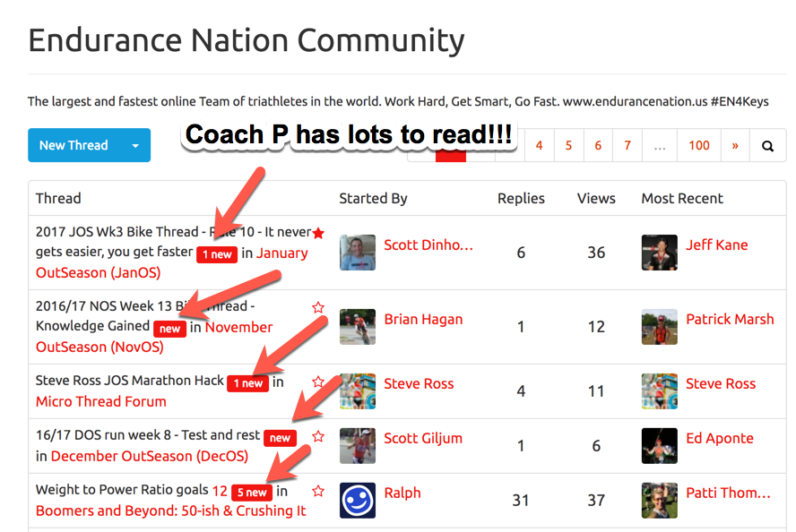Expand the pagination ellipsis item
Viewport: 796px width, 532px height.
(x=660, y=146)
